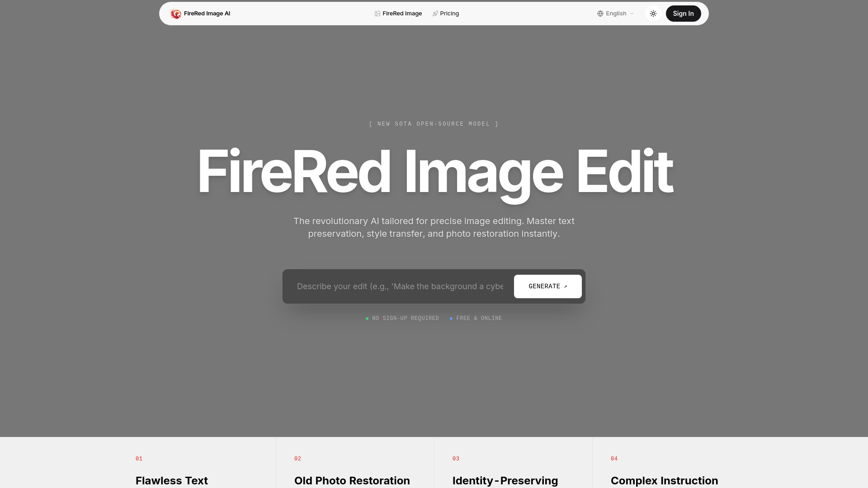The width and height of the screenshot is (868, 488).
Task: Open the Identity-Preserving feature card
Action: [x=505, y=480]
